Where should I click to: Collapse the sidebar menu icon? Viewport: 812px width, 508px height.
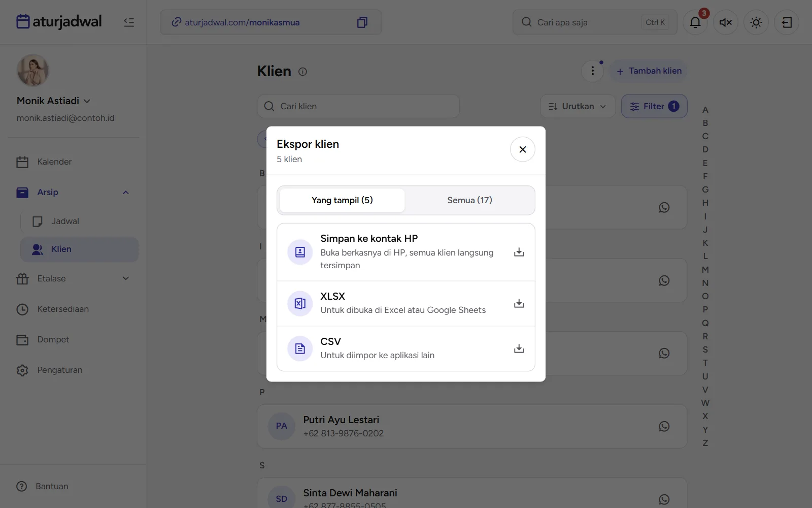point(129,22)
